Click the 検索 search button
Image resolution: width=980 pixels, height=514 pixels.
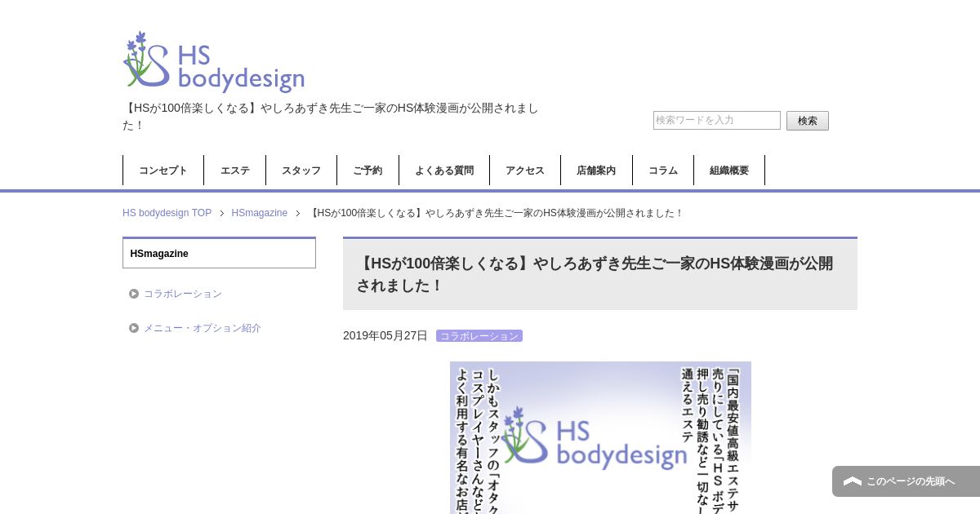[x=808, y=121]
